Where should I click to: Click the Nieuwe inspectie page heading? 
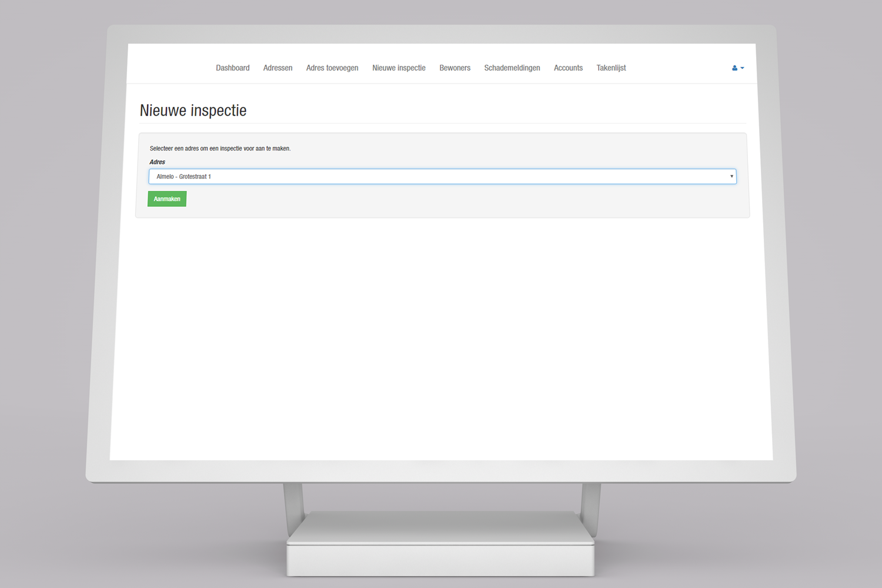pyautogui.click(x=193, y=111)
